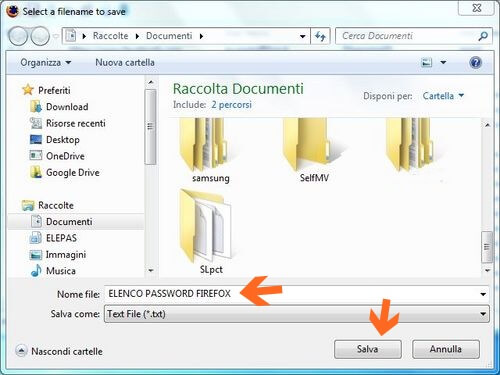Viewport: 500px width, 375px height.
Task: Click the Documenti library icon in sidebar
Action: [x=36, y=222]
